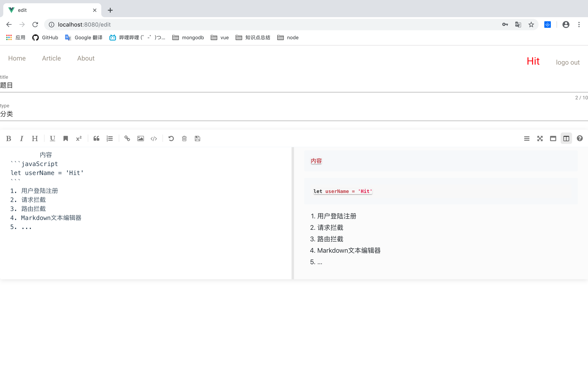Image resolution: width=588 pixels, height=368 pixels.
Task: Reload the current page
Action: [35, 25]
